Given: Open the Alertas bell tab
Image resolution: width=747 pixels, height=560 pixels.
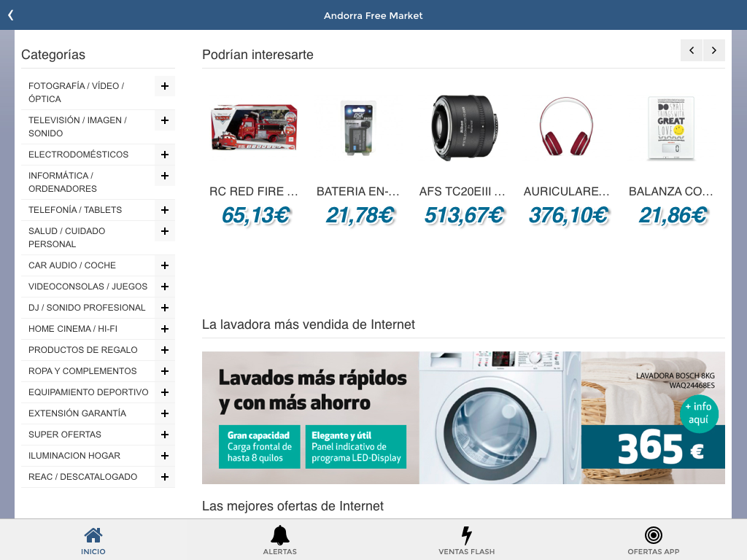Looking at the screenshot, I should (x=279, y=541).
